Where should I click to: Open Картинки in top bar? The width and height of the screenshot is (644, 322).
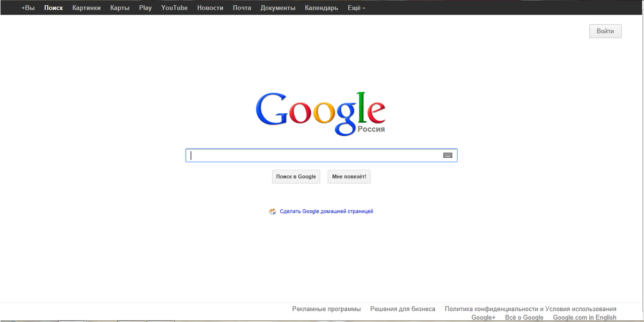point(86,8)
